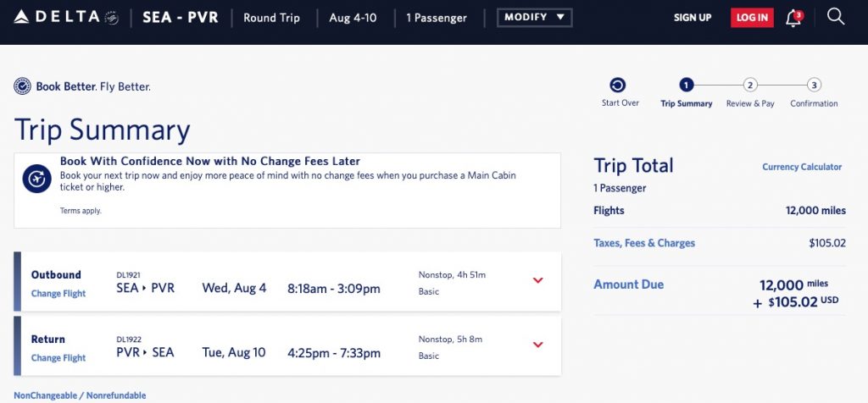Image resolution: width=868 pixels, height=403 pixels.
Task: Change Flight for the Outbound trip
Action: [58, 294]
